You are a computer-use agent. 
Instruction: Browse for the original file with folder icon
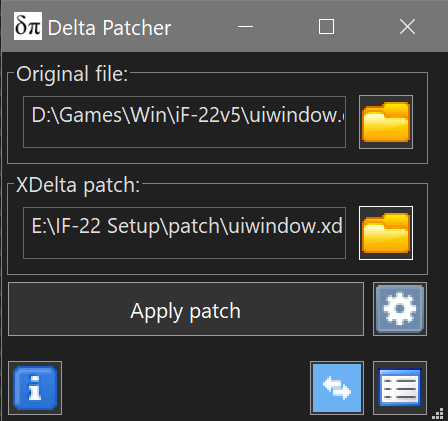(x=386, y=122)
